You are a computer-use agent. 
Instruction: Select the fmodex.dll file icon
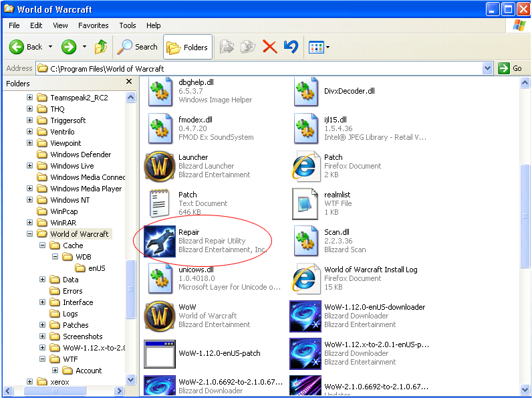point(160,129)
